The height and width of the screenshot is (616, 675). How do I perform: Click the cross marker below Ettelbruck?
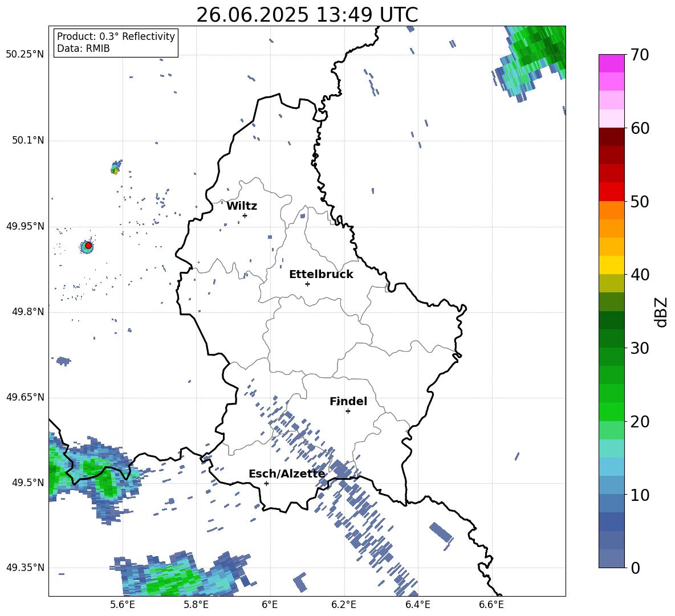[307, 284]
